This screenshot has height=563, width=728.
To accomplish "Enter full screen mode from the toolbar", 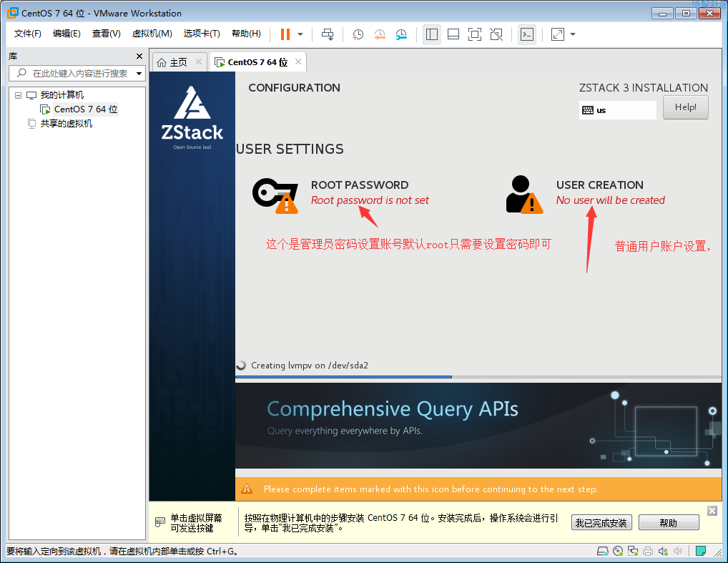I will pyautogui.click(x=475, y=34).
